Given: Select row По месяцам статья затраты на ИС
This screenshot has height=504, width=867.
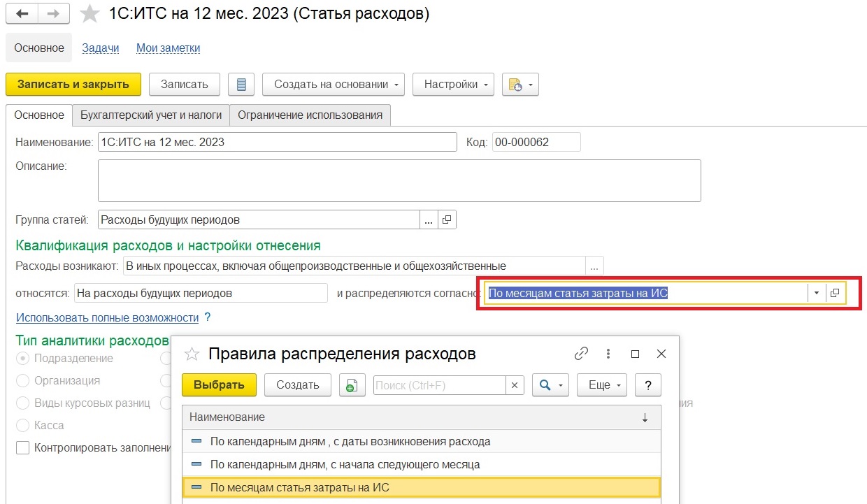Looking at the screenshot, I should [421, 487].
